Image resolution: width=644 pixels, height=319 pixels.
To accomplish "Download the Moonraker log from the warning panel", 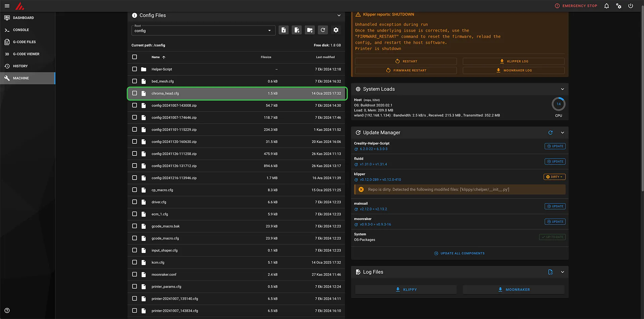I will (x=514, y=70).
